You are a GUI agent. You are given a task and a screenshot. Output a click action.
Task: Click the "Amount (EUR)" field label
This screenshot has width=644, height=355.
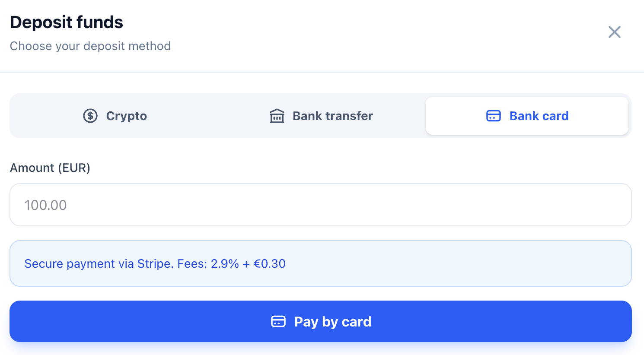click(x=50, y=168)
